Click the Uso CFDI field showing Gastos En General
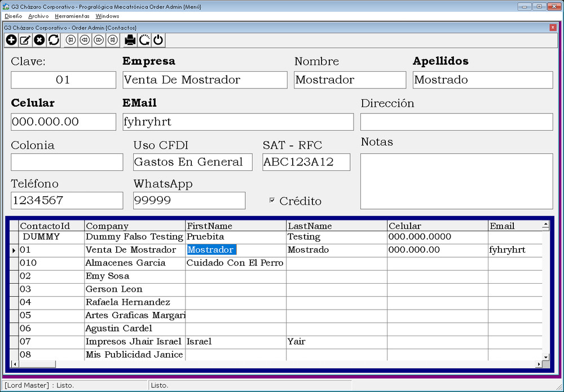 [x=192, y=162]
